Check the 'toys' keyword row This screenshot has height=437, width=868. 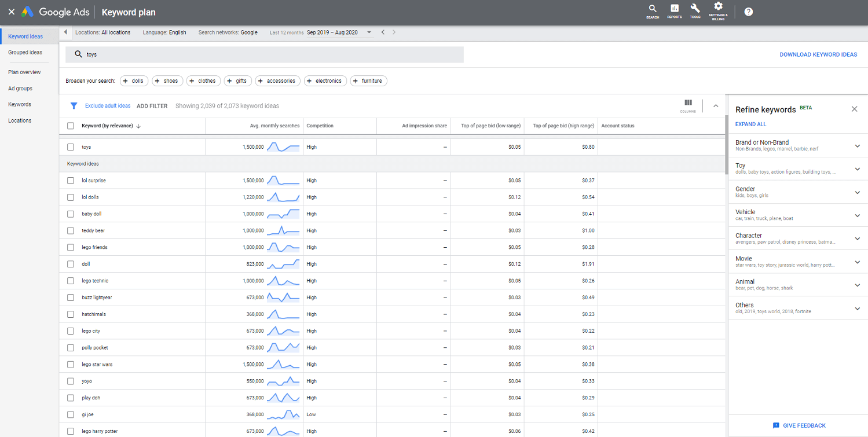[x=71, y=147]
